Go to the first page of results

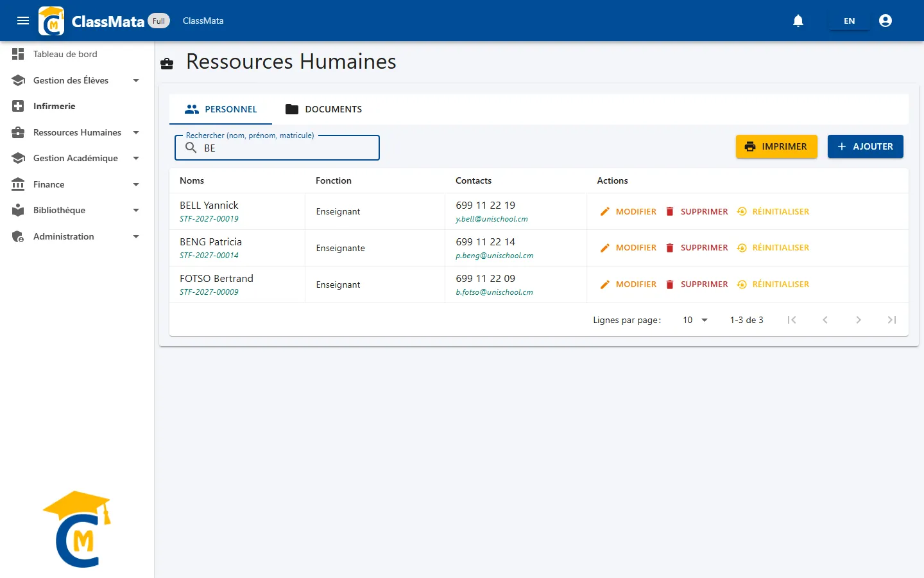tap(792, 320)
